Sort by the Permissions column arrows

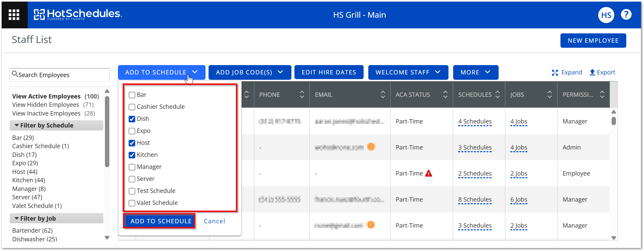602,94
